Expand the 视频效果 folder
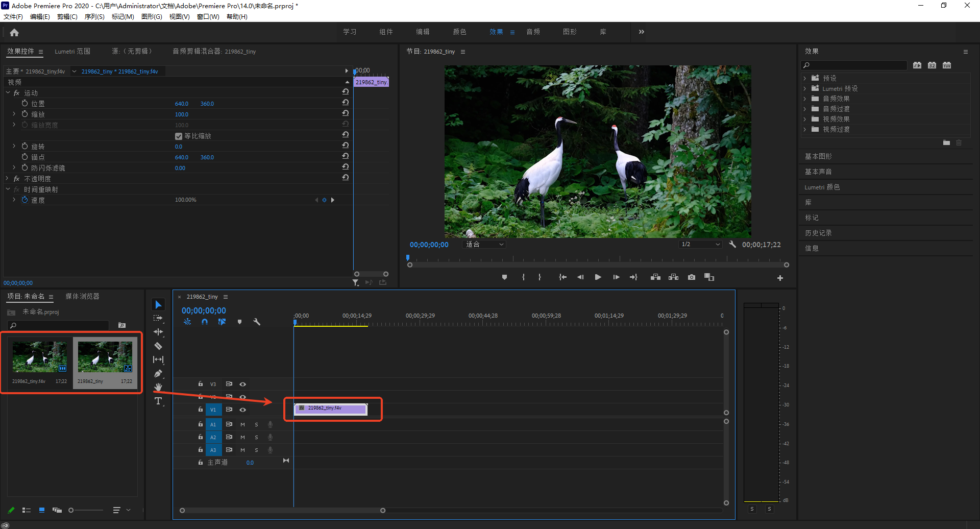This screenshot has height=529, width=980. [805, 119]
